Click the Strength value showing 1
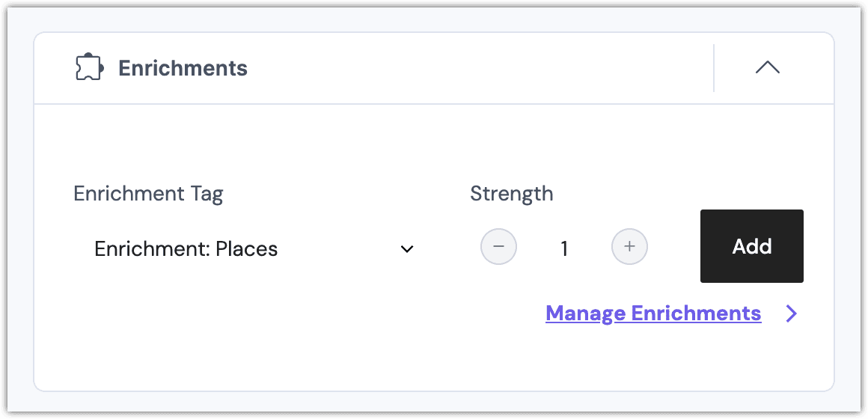This screenshot has width=868, height=419. [564, 248]
